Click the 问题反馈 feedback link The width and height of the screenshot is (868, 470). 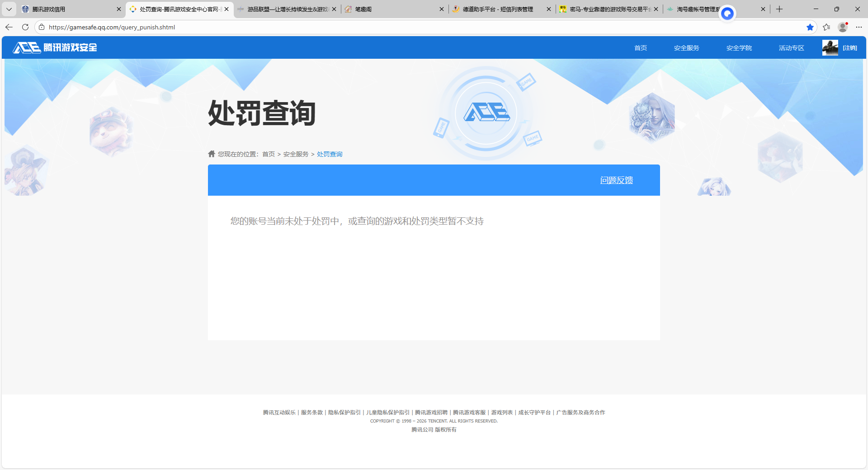click(616, 180)
